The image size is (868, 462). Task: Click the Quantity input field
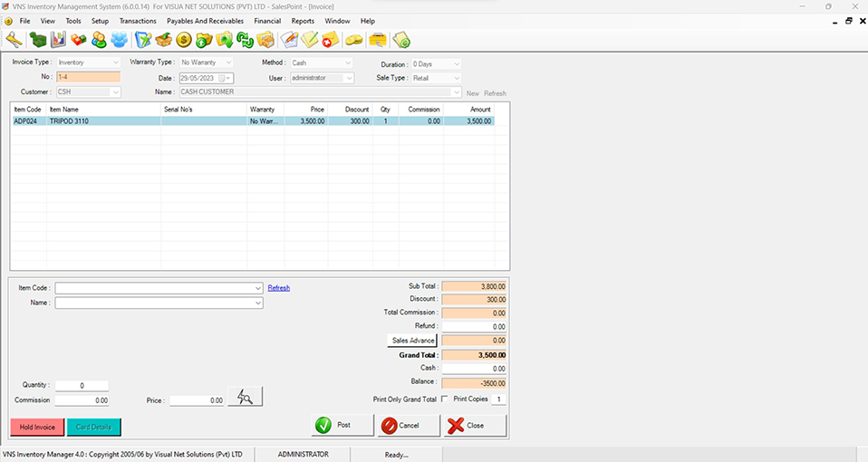pyautogui.click(x=82, y=386)
